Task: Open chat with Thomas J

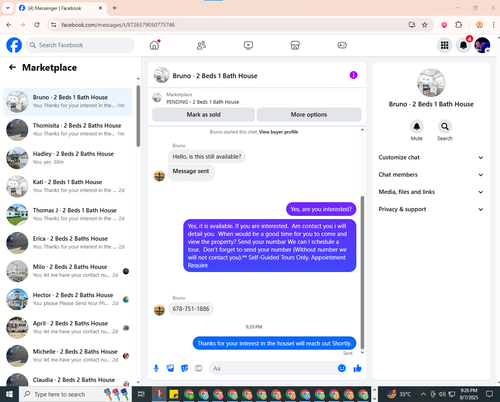Action: [68, 215]
